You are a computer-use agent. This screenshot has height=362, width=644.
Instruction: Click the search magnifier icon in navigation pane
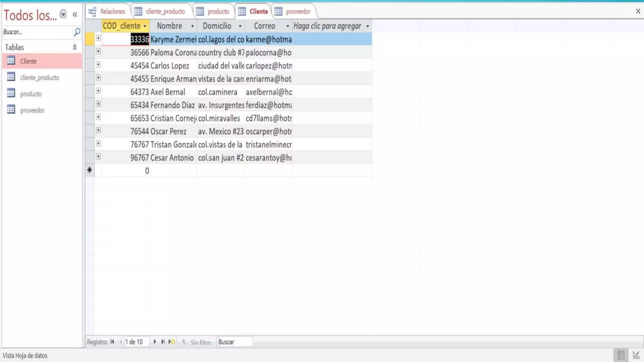click(77, 32)
